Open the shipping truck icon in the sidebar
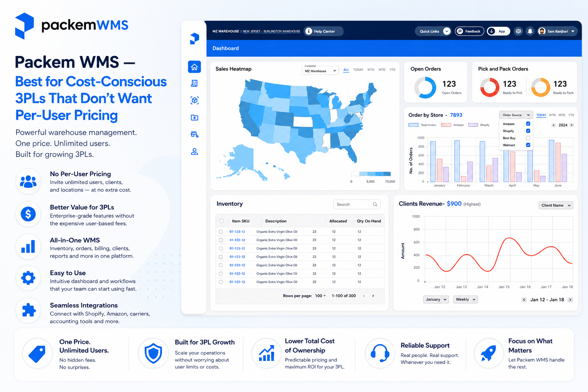The image size is (588, 392). (x=194, y=134)
